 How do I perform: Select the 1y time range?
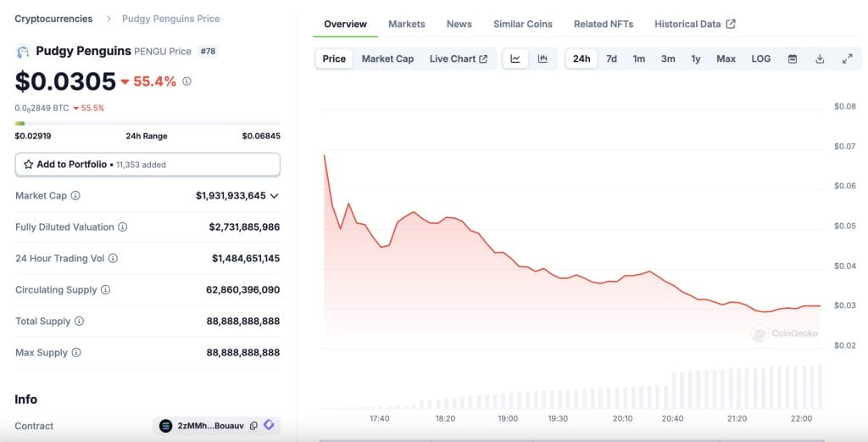pos(696,59)
